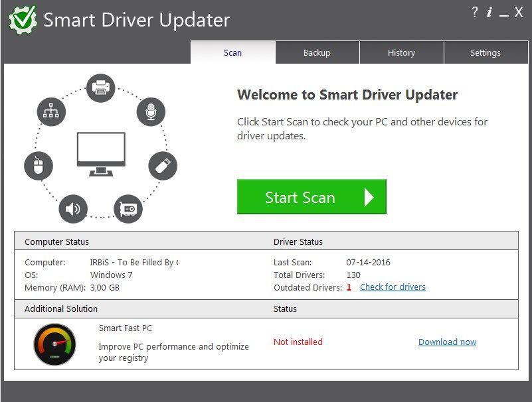
Task: Click the speaker audio device icon
Action: coord(73,210)
